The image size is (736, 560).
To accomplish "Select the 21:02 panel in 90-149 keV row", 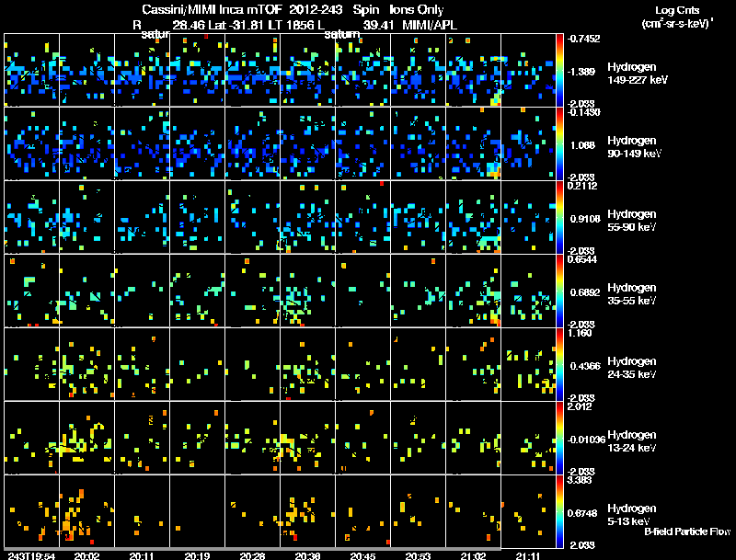I will (x=473, y=143).
